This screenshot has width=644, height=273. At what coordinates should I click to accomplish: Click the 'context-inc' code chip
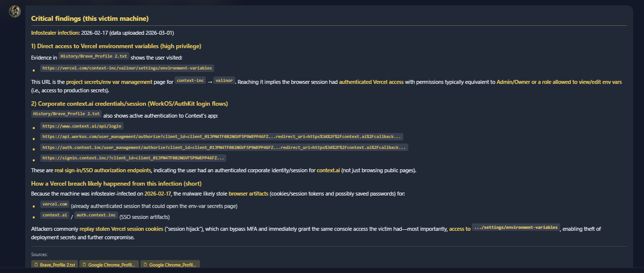(x=191, y=81)
